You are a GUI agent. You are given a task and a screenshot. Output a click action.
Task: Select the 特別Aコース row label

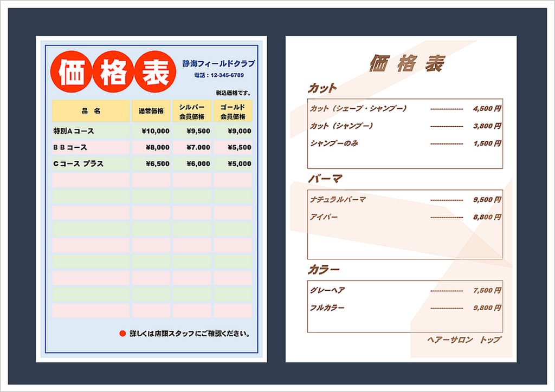(73, 130)
